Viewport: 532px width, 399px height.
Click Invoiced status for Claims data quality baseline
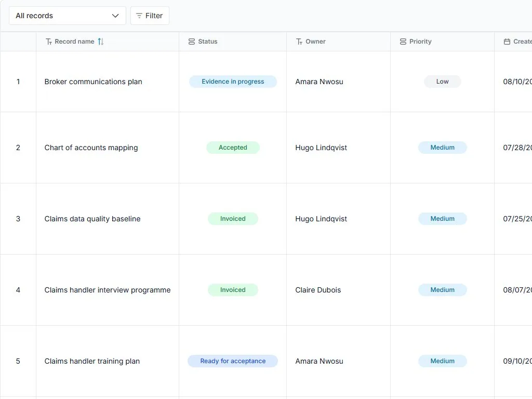tap(233, 219)
